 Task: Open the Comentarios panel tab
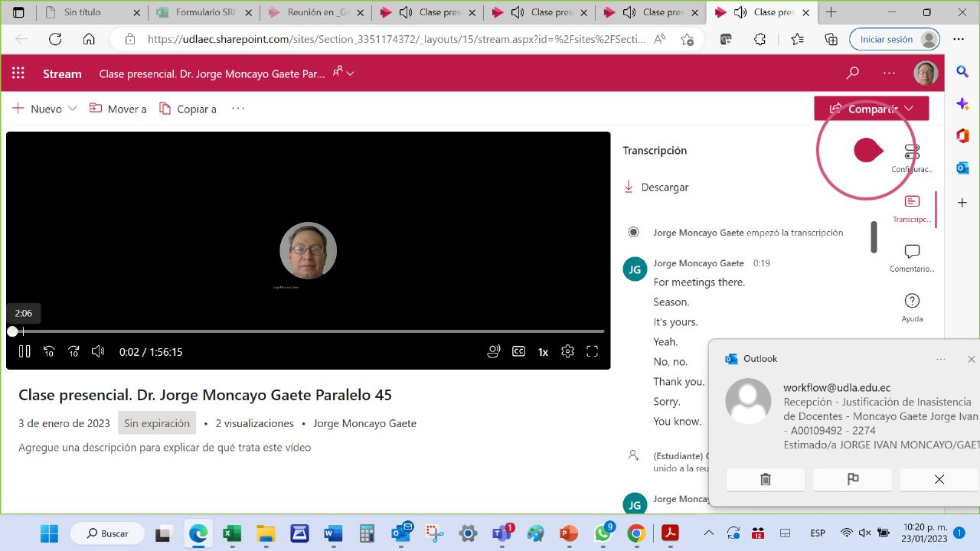[x=912, y=257]
